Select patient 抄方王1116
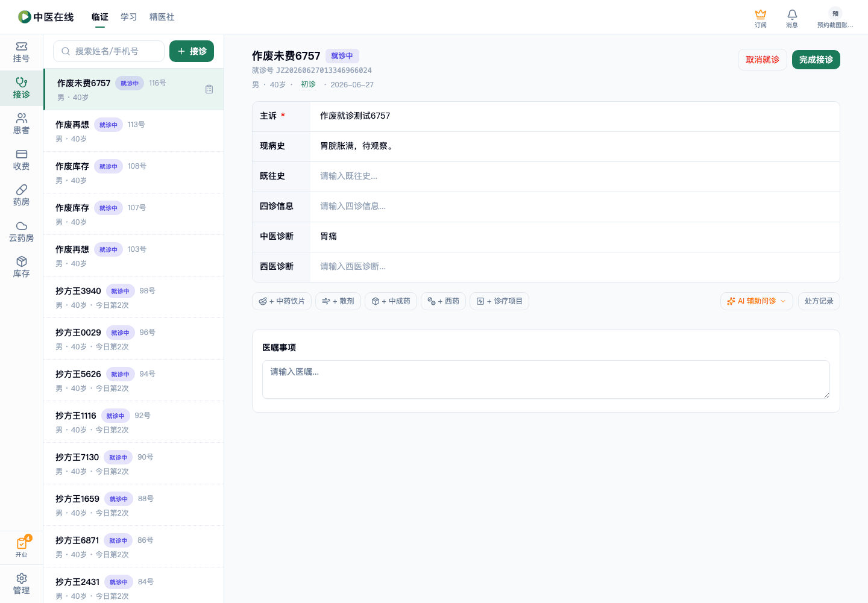This screenshot has height=603, width=868. [134, 422]
